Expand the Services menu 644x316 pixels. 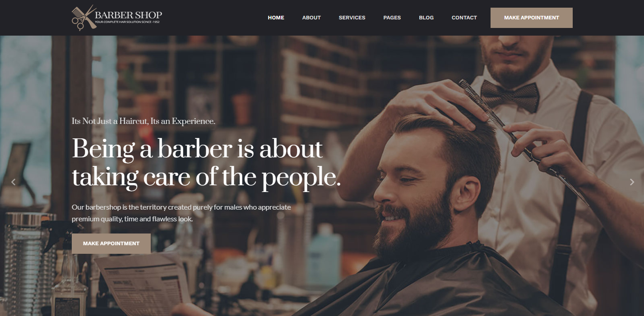[352, 18]
